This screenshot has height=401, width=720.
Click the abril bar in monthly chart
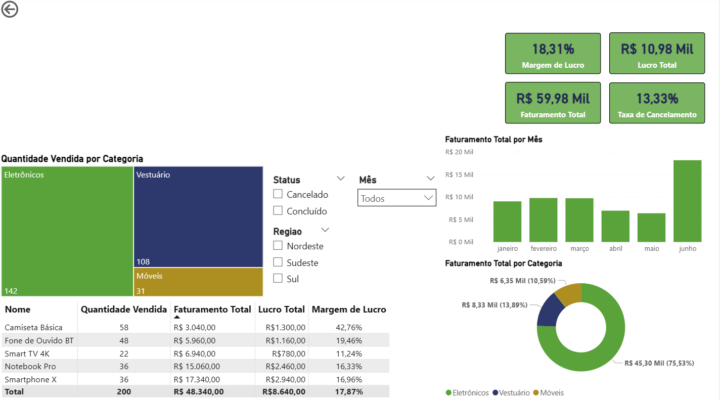615,226
